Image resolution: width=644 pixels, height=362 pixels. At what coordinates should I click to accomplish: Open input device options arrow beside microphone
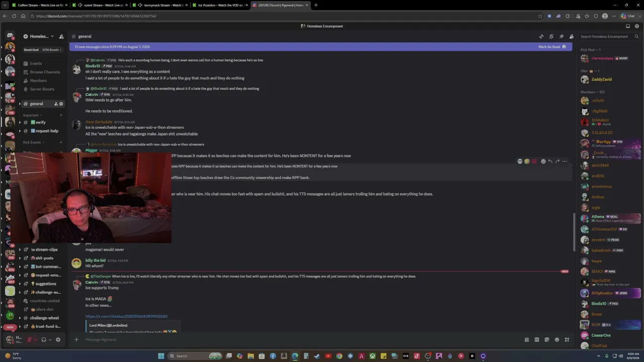coord(35,339)
